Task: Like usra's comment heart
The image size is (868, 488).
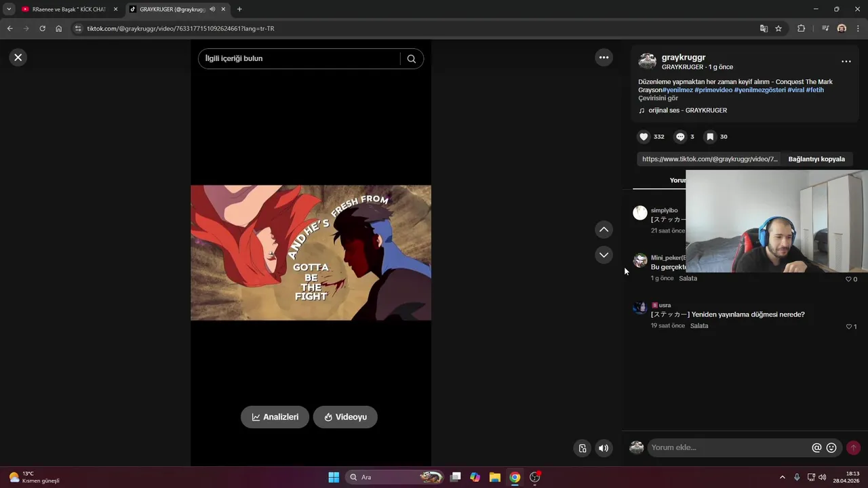Action: coord(848,327)
